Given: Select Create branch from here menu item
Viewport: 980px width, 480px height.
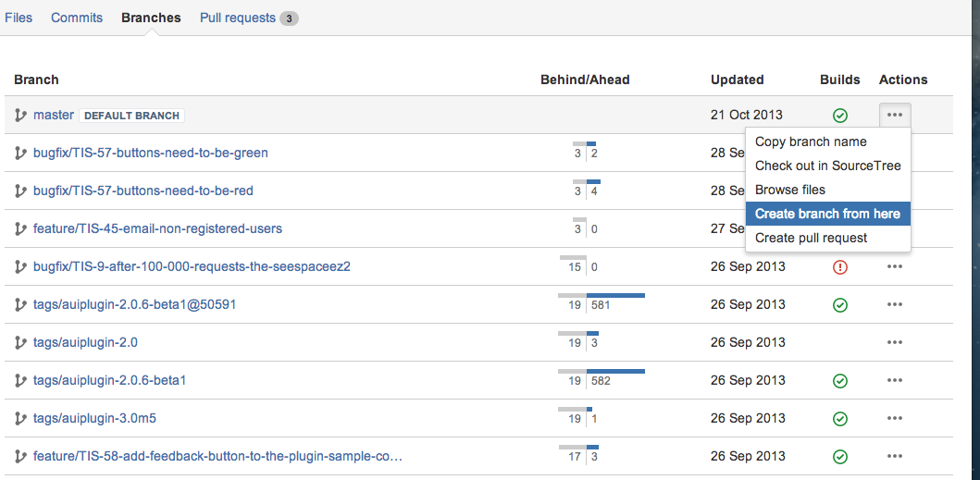Looking at the screenshot, I should 827,214.
